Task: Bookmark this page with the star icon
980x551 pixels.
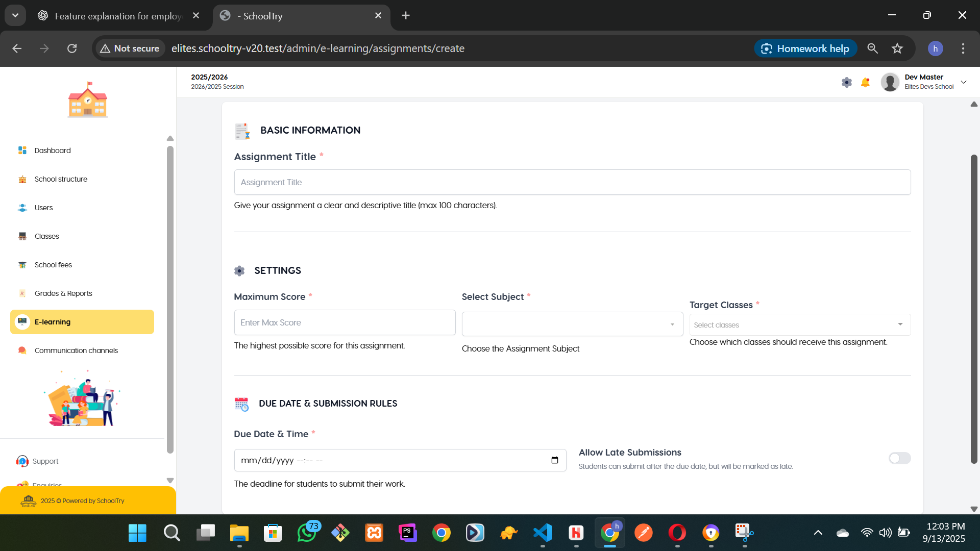Action: [x=897, y=48]
